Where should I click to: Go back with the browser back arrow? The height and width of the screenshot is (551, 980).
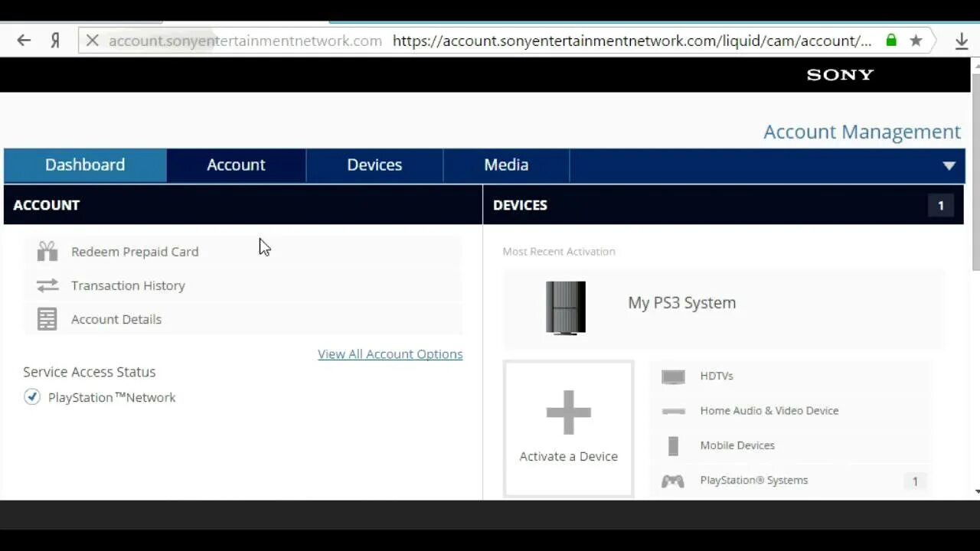pyautogui.click(x=24, y=41)
